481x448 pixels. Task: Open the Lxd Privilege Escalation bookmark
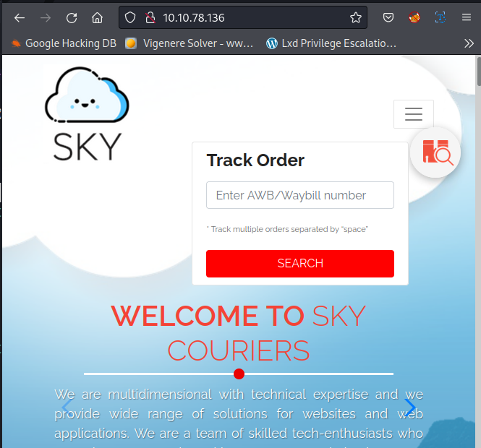(331, 43)
